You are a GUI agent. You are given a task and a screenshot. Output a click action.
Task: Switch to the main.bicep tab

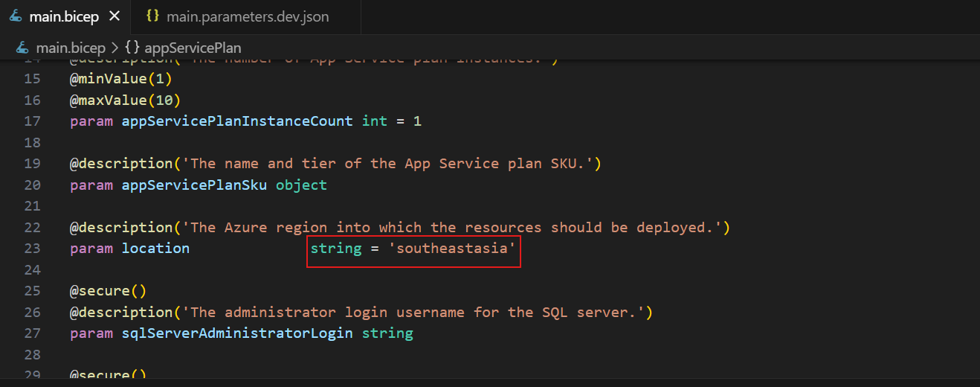point(65,16)
